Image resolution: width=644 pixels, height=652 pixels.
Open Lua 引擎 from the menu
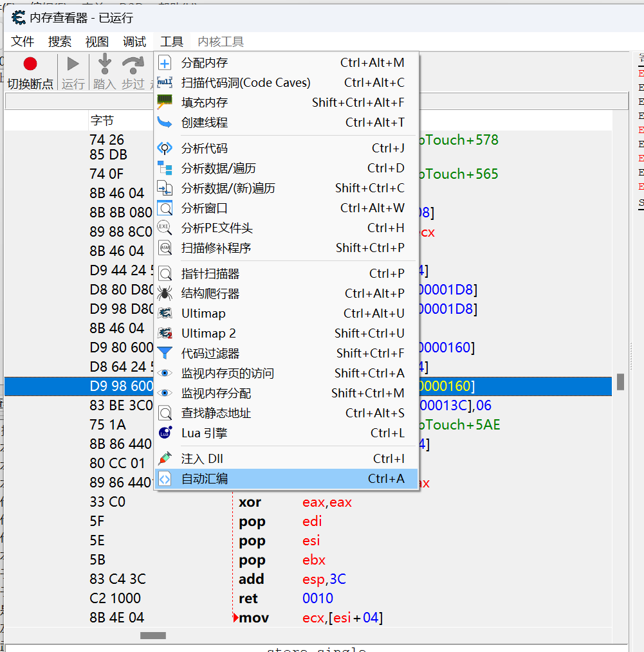pyautogui.click(x=286, y=433)
